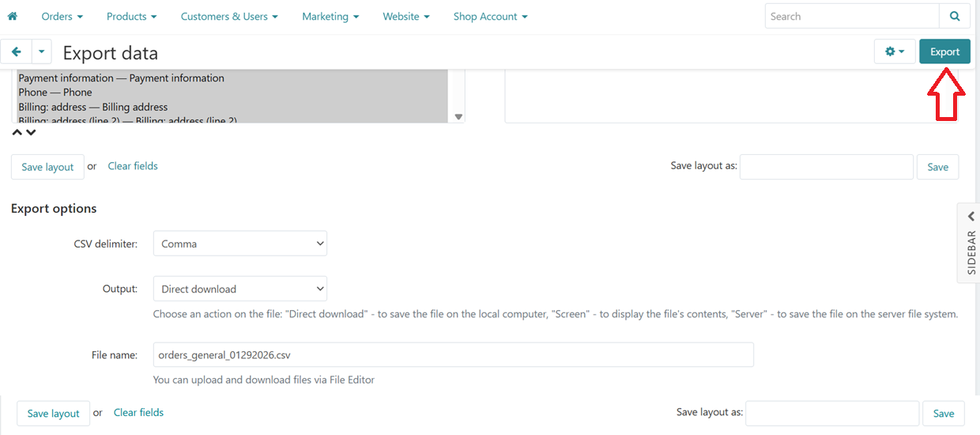The height and width of the screenshot is (435, 980).
Task: Move the selected field down with the arrow
Action: tap(31, 132)
